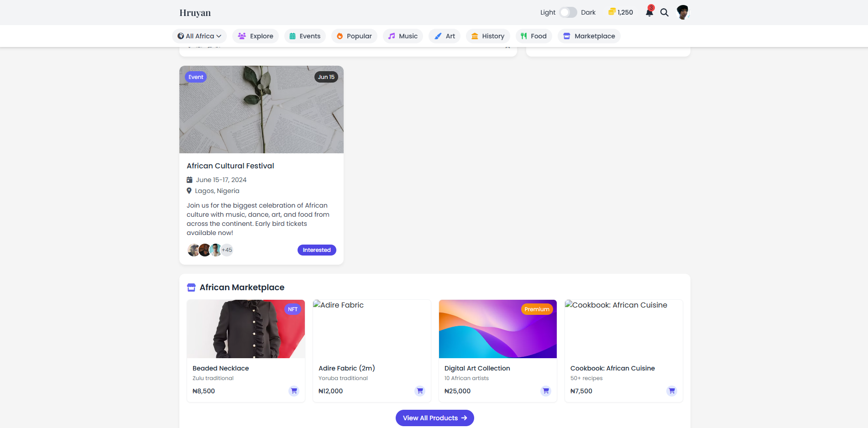Add Digital Art Collection to cart

click(x=546, y=391)
